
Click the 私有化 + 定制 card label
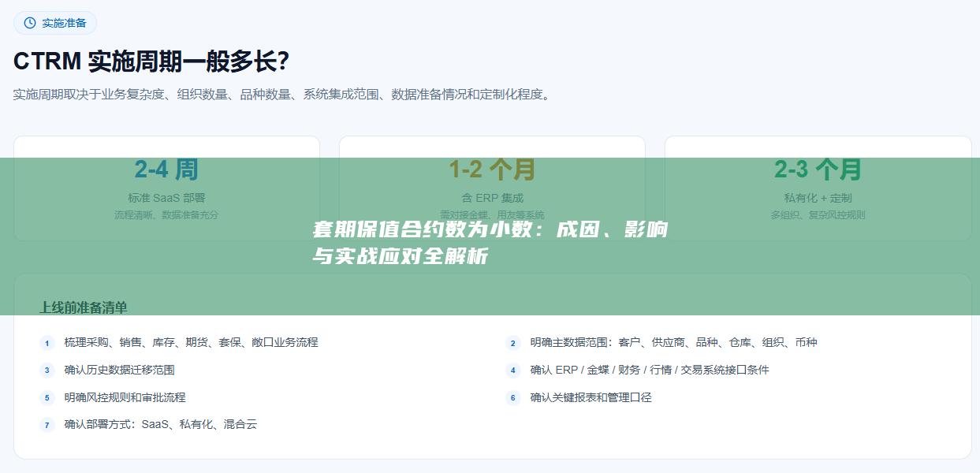point(818,198)
